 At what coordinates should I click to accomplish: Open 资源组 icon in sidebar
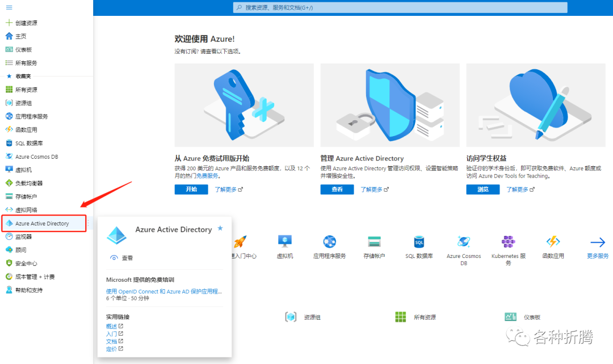pos(9,103)
